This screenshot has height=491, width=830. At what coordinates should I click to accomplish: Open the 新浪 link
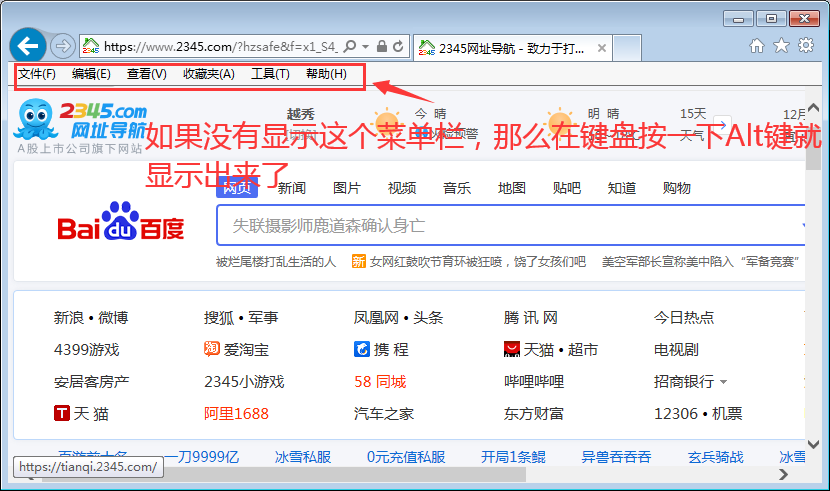[69, 317]
